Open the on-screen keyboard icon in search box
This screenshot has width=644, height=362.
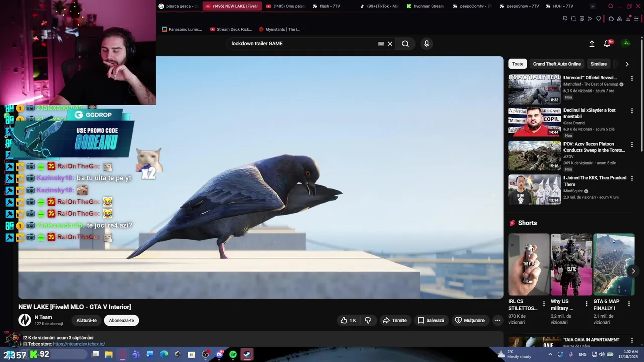pos(381,44)
